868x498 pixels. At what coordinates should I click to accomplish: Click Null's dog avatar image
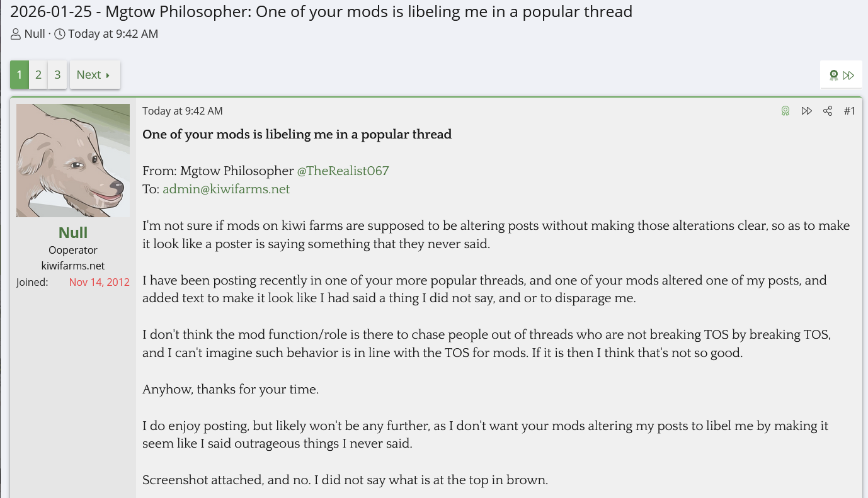[x=73, y=161]
